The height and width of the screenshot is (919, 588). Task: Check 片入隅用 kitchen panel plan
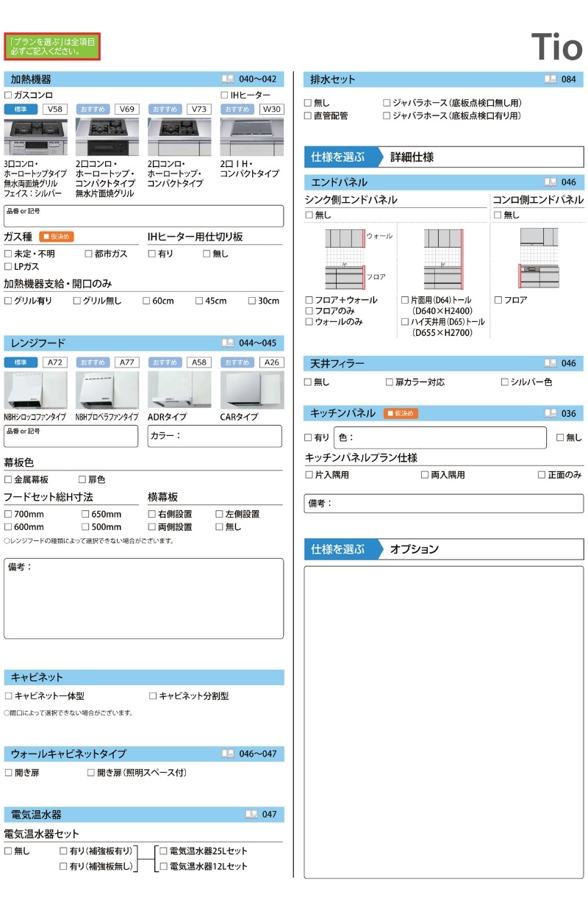click(309, 475)
